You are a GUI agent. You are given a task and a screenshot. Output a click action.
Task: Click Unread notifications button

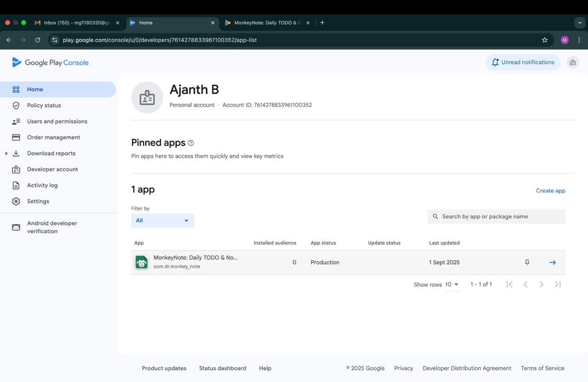click(523, 62)
